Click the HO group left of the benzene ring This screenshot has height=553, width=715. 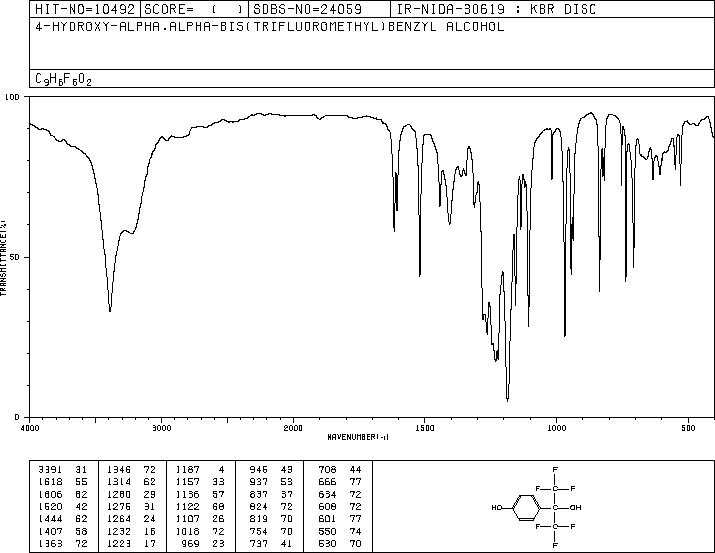[x=497, y=507]
